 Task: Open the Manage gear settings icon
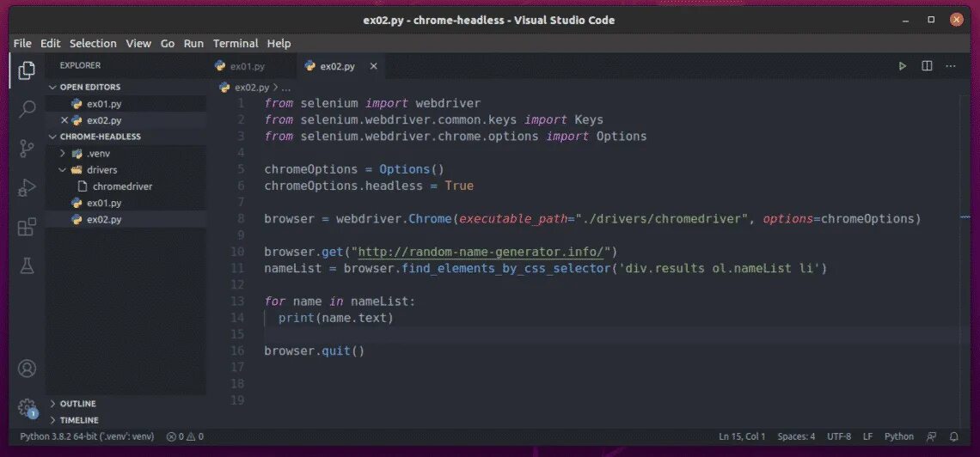(x=27, y=408)
